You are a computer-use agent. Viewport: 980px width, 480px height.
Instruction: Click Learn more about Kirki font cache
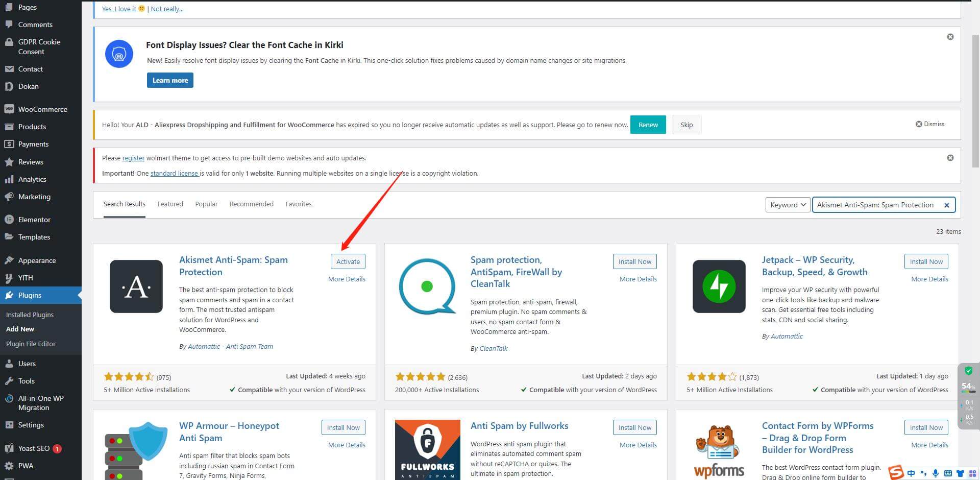click(170, 80)
